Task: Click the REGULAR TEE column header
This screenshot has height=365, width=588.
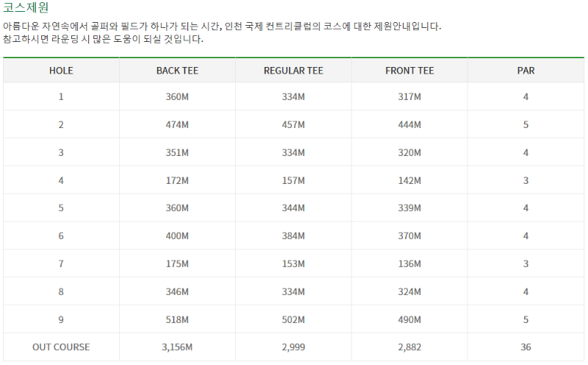Action: (293, 71)
